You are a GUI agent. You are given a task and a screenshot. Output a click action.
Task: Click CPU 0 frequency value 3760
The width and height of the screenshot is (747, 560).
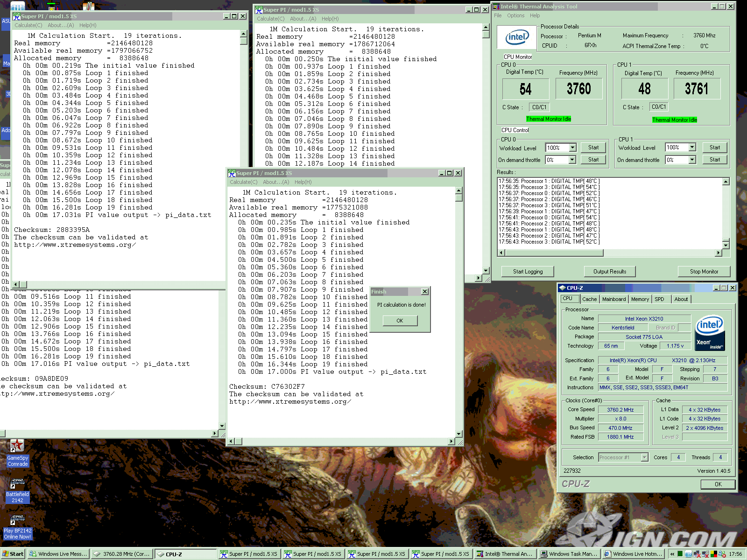coord(579,89)
